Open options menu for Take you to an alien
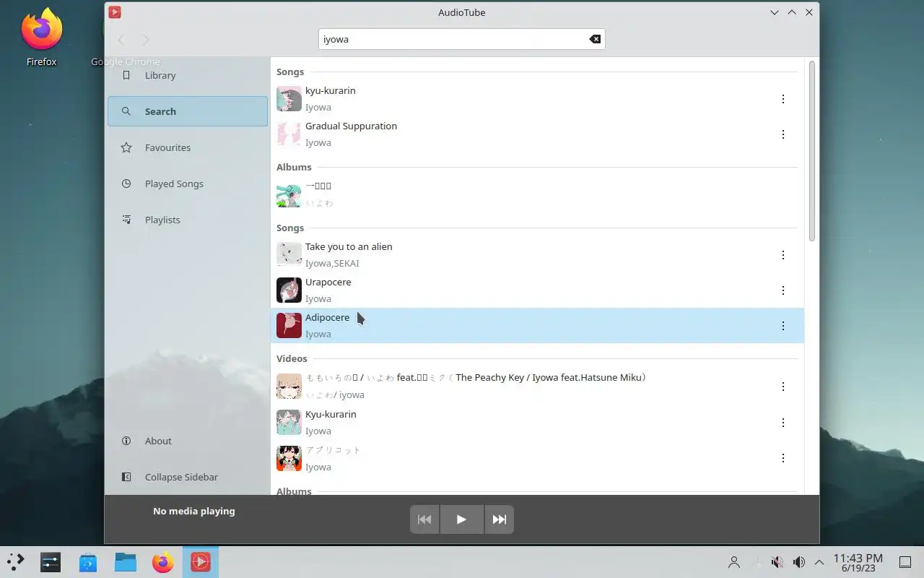Screen dimensions: 924x578 tap(783, 255)
